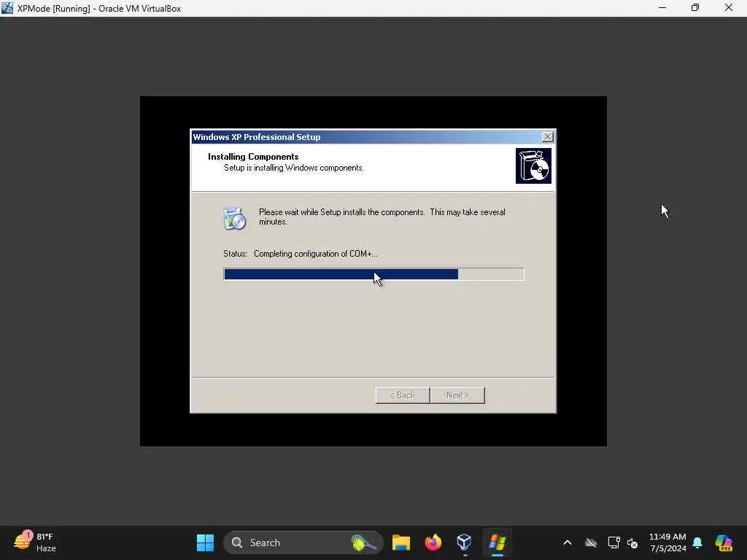The height and width of the screenshot is (560, 747).
Task: Click the muted volume tray icon
Action: pyautogui.click(x=632, y=542)
